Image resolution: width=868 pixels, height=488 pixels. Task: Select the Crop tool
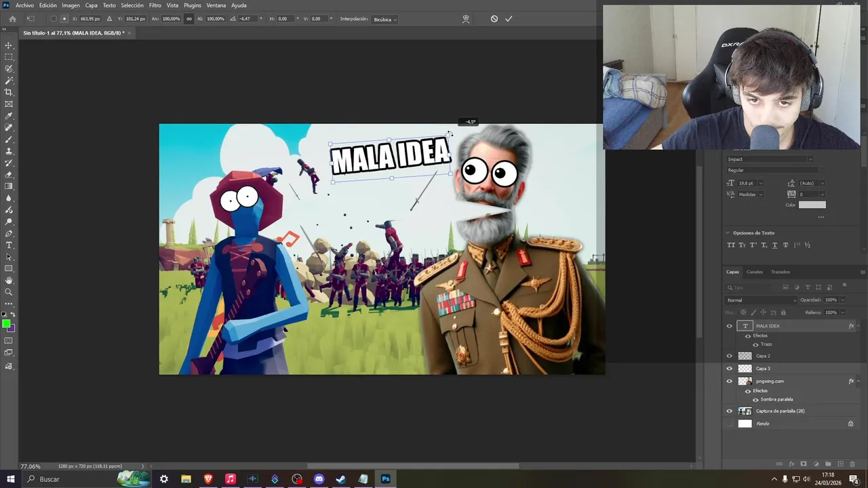(9, 92)
